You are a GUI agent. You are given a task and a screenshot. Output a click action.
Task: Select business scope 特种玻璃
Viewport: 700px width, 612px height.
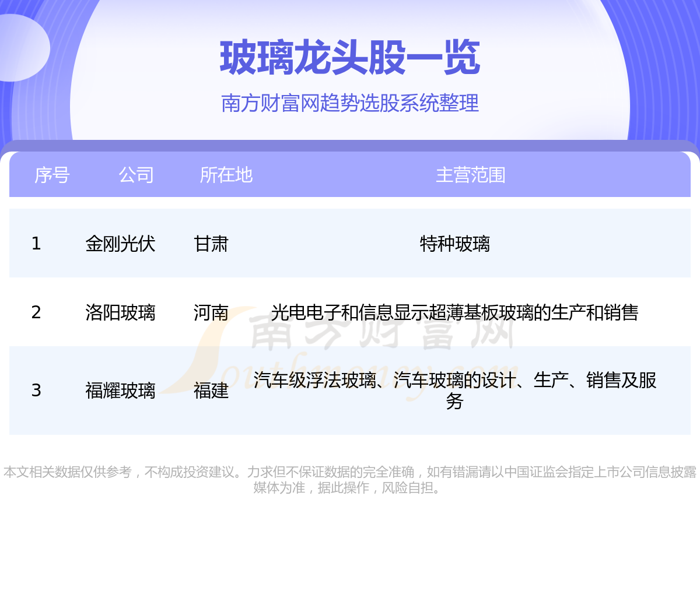coord(455,244)
